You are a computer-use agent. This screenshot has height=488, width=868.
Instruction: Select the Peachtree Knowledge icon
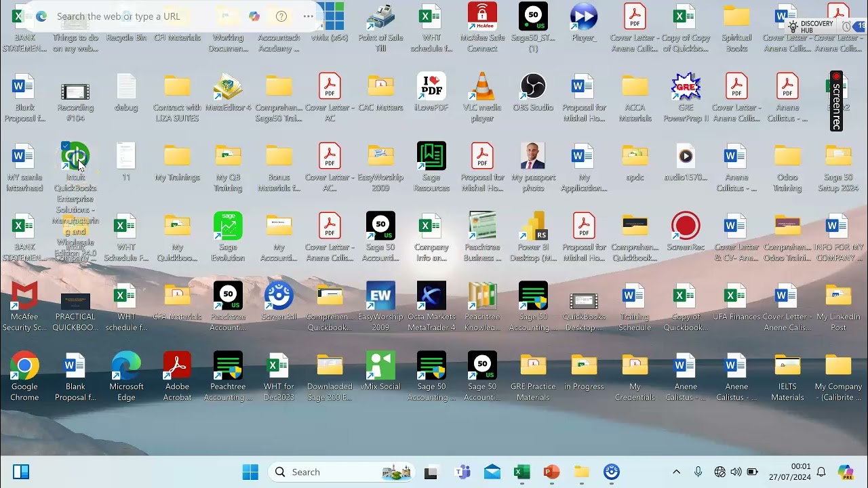point(482,307)
